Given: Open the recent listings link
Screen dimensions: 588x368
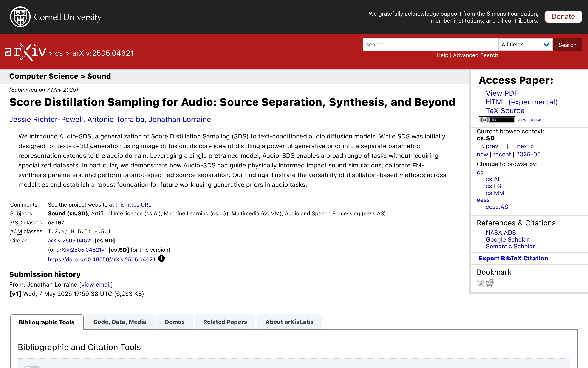Looking at the screenshot, I should pos(502,155).
